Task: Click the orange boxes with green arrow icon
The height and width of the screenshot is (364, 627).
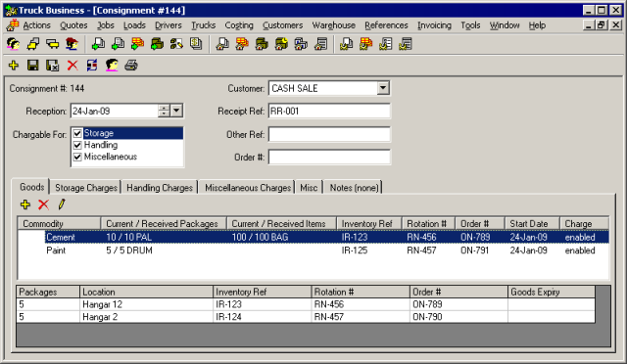Action: coord(137,44)
